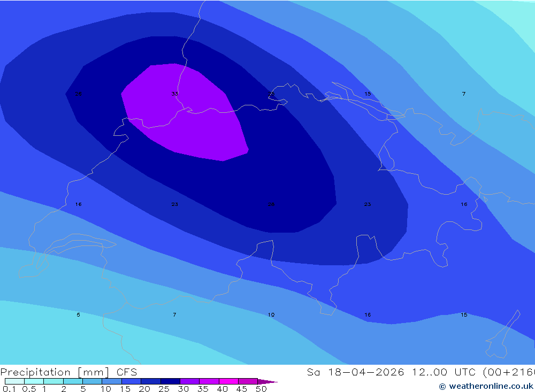Click the 0.1–0.5 mm legend color swatch
The height and width of the screenshot is (392, 535).
click(x=14, y=381)
